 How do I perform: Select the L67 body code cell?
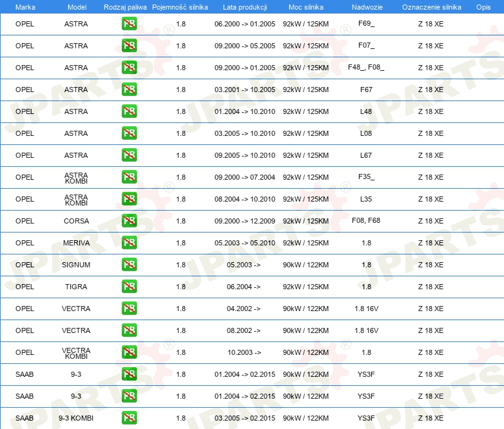click(x=366, y=155)
